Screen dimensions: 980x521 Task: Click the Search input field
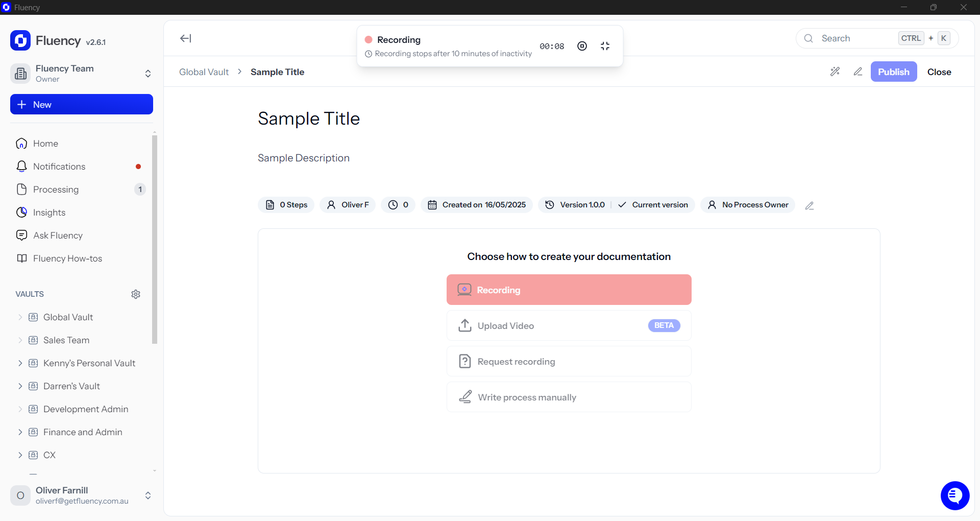tap(877, 38)
